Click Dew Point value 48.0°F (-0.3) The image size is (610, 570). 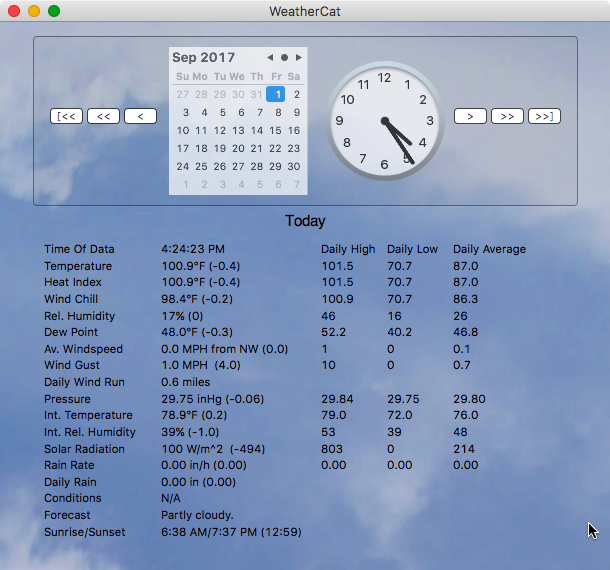click(x=197, y=332)
